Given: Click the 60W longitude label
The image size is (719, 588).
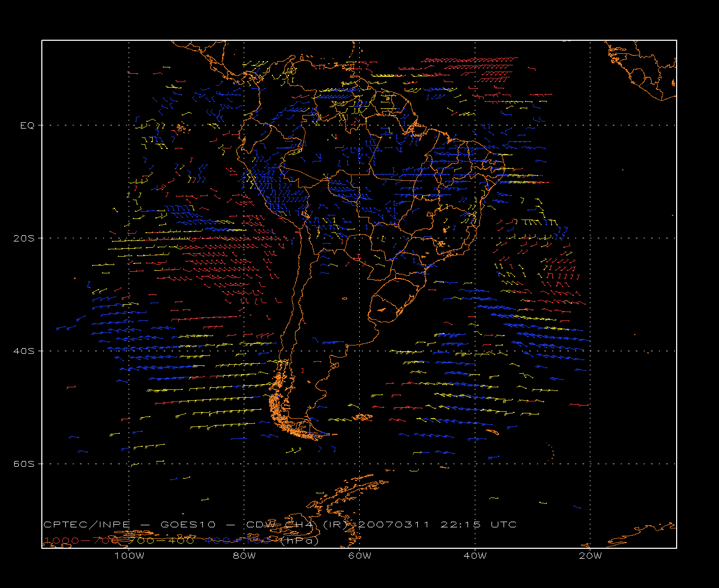Looking at the screenshot, I should pyautogui.click(x=360, y=556).
